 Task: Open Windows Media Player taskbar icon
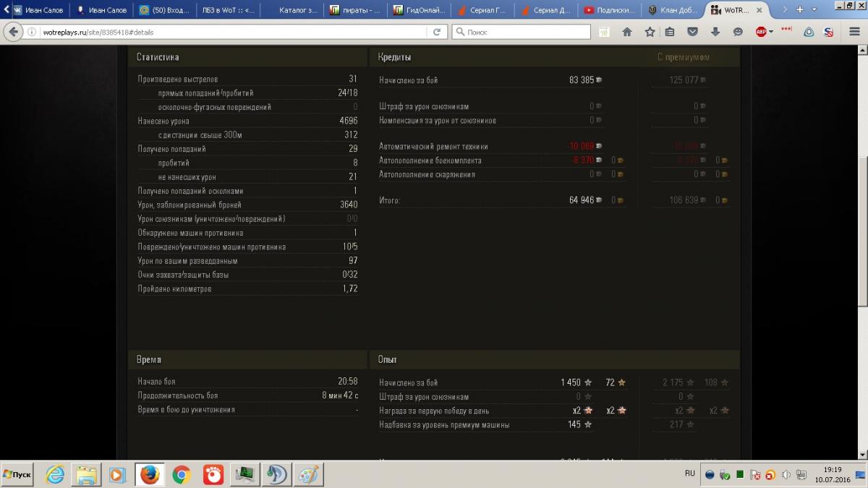coord(116,475)
